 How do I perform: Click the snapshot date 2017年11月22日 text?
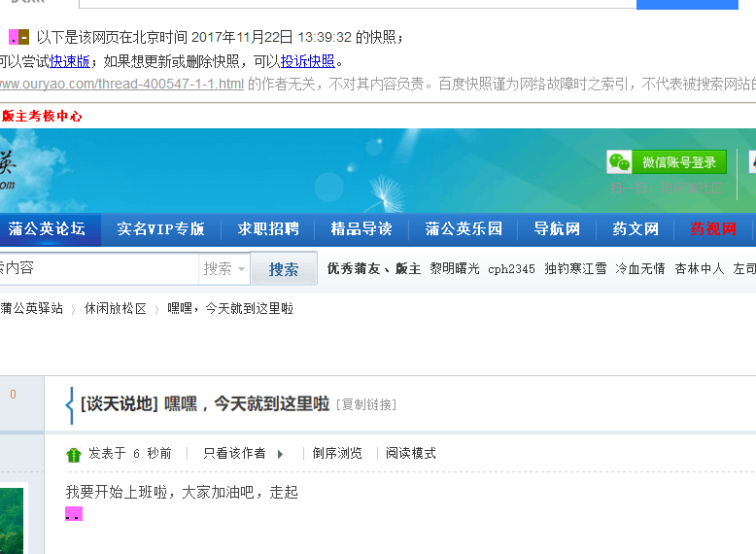[243, 37]
